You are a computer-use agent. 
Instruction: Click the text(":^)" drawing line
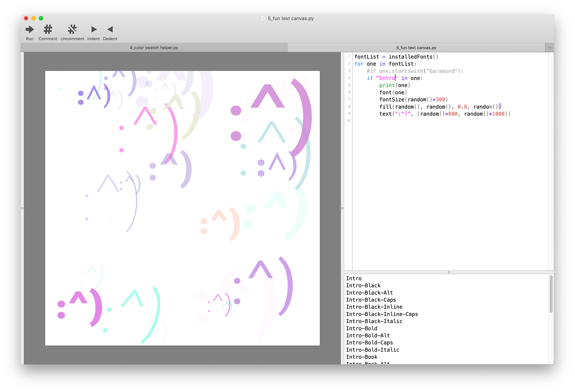coord(445,114)
